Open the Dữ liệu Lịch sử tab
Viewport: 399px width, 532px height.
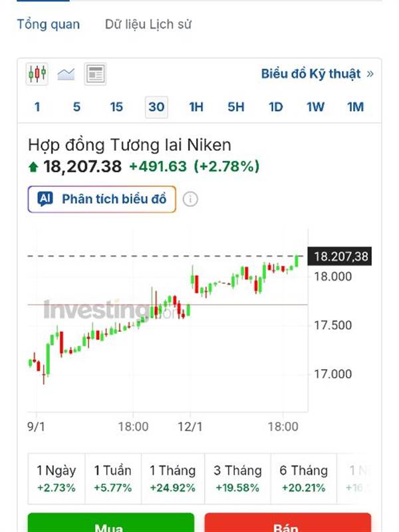148,25
